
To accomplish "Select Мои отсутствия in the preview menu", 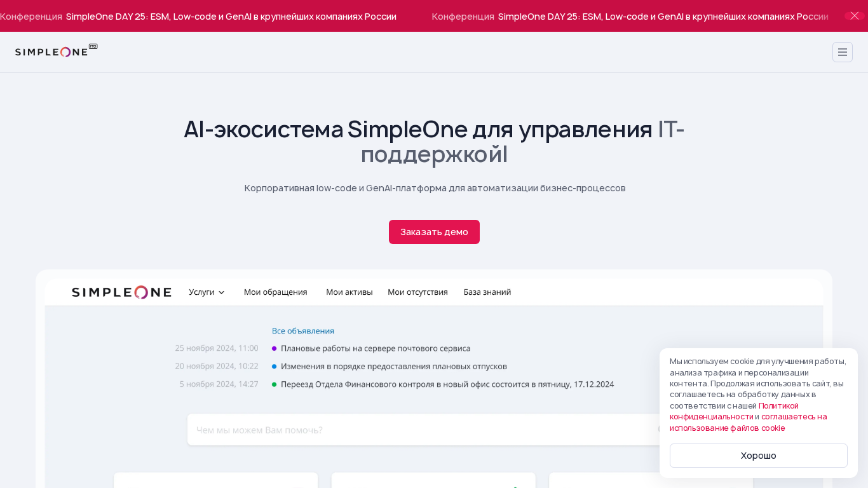I will coord(418,292).
